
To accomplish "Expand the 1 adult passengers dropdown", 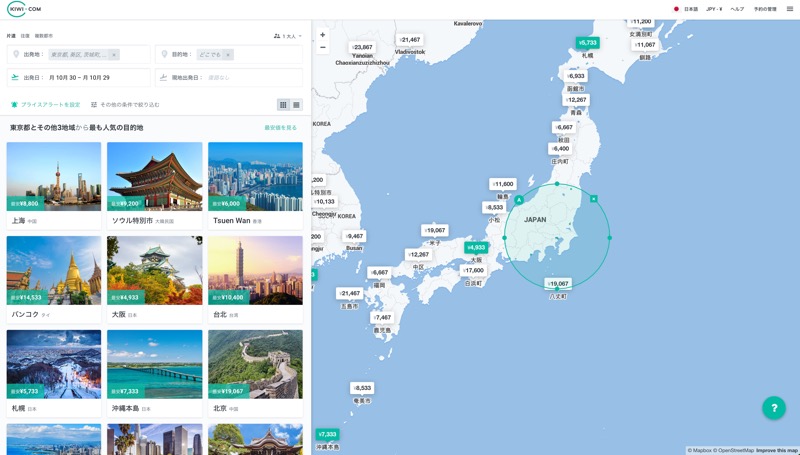I will [x=288, y=36].
